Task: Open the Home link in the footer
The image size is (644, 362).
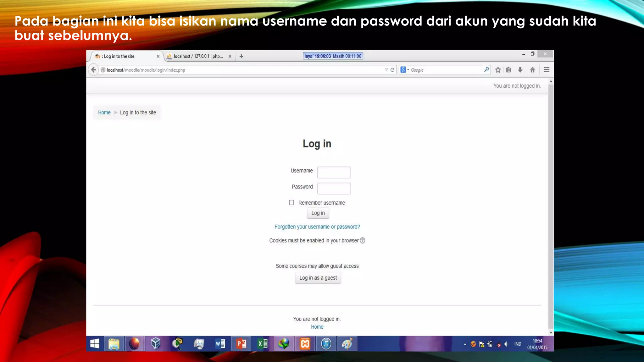Action: click(317, 327)
